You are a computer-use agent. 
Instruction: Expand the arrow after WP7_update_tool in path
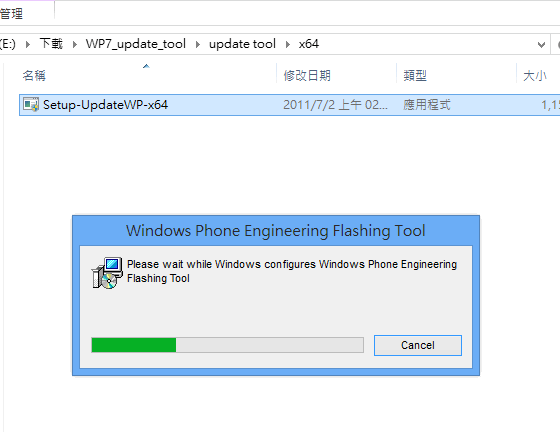[198, 44]
